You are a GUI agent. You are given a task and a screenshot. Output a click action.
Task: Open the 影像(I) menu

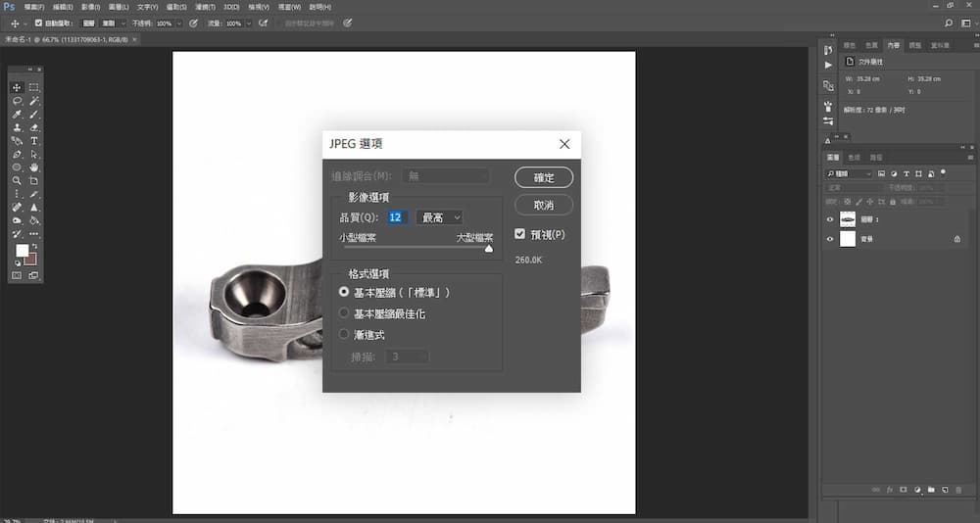click(90, 7)
